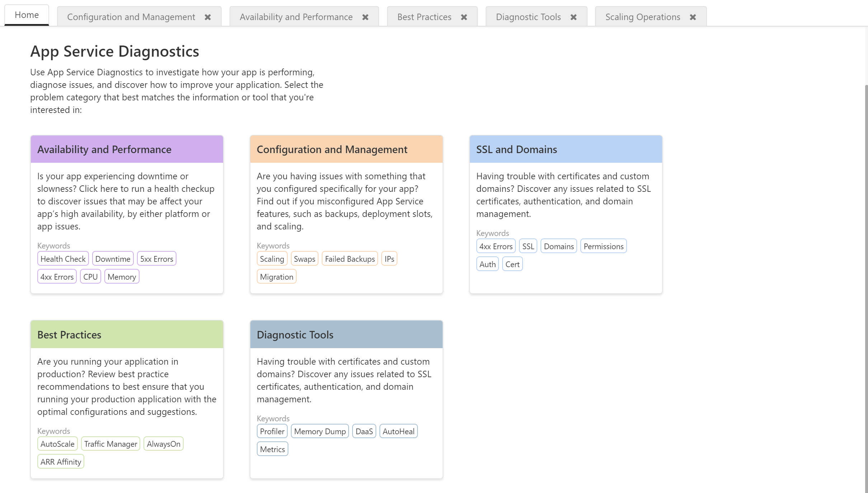Close the Best Practices tab
This screenshot has height=493, width=868.
(x=464, y=17)
